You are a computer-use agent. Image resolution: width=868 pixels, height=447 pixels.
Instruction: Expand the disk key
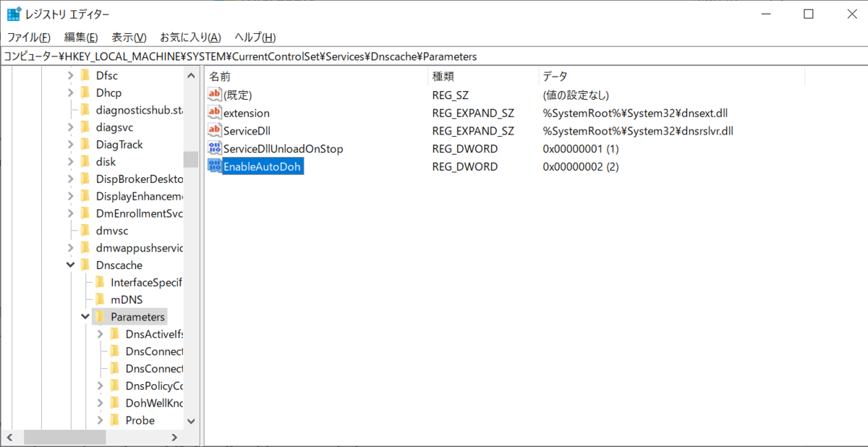70,161
